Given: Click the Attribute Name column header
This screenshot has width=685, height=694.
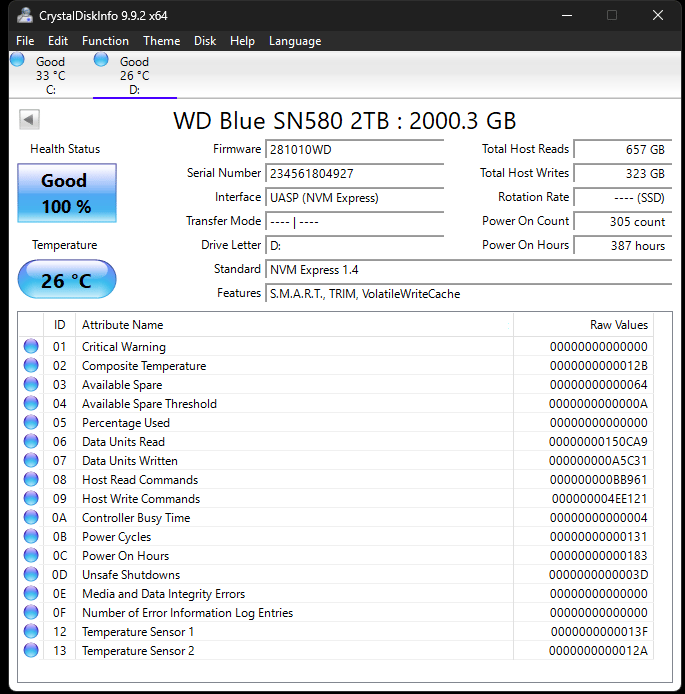Looking at the screenshot, I should pyautogui.click(x=294, y=325).
